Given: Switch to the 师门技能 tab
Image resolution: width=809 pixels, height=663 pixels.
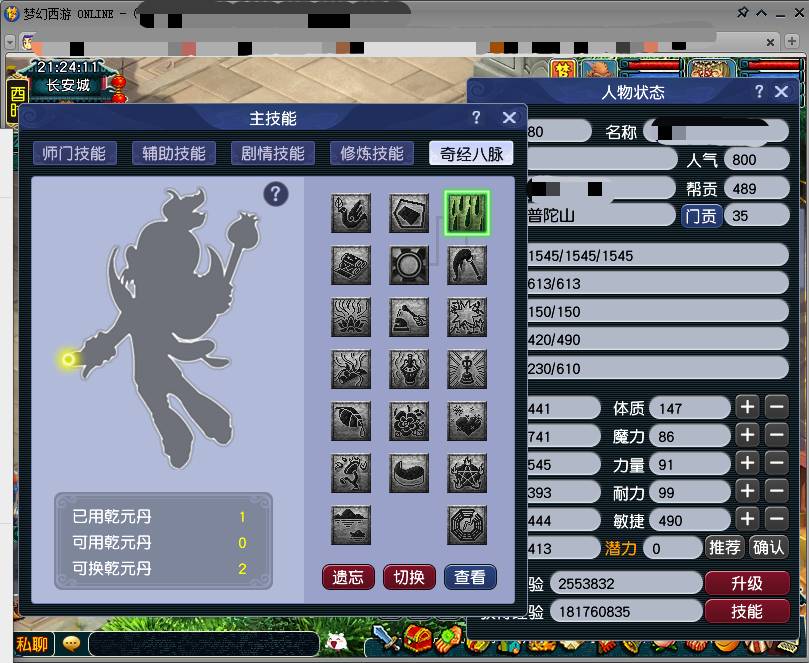Looking at the screenshot, I should [74, 153].
